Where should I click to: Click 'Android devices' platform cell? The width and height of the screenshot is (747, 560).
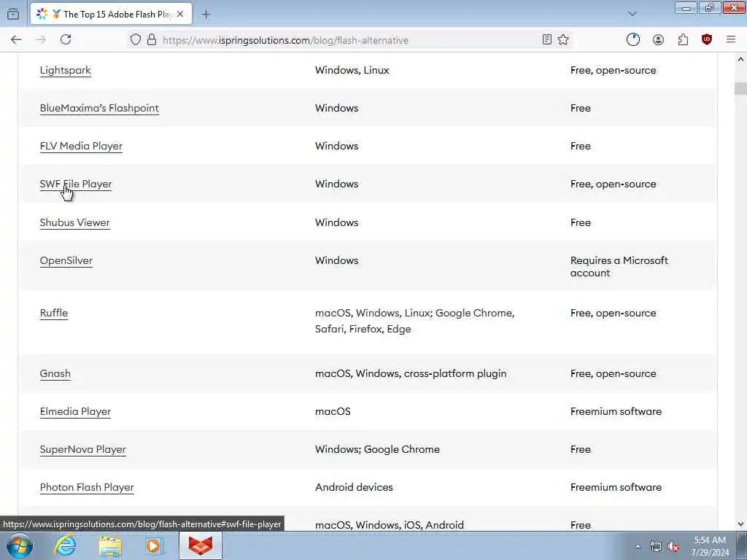coord(354,487)
